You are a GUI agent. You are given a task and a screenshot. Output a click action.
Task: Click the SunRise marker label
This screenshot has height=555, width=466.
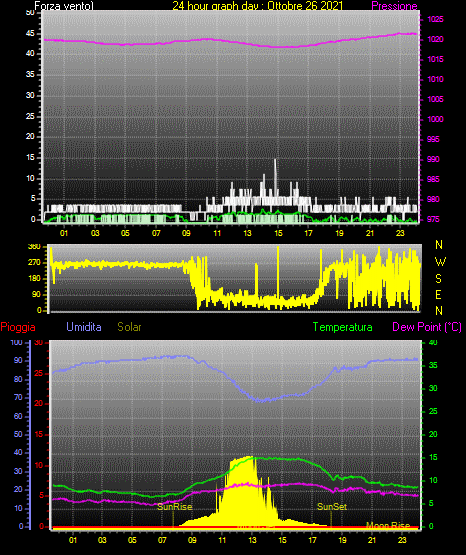pos(174,507)
